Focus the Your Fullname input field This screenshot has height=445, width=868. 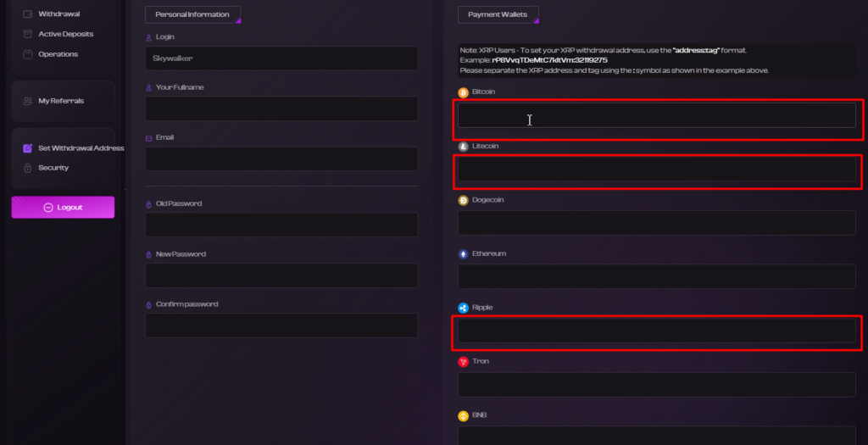(281, 108)
